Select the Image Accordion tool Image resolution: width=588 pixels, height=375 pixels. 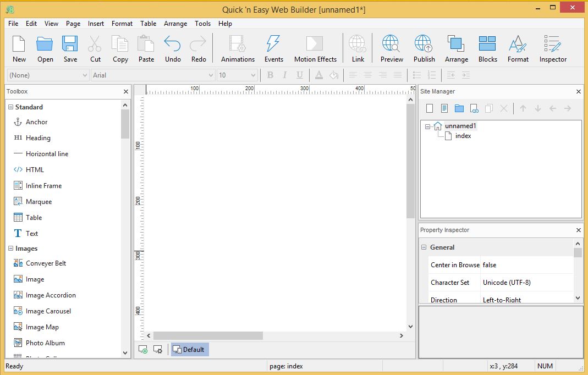(45, 295)
